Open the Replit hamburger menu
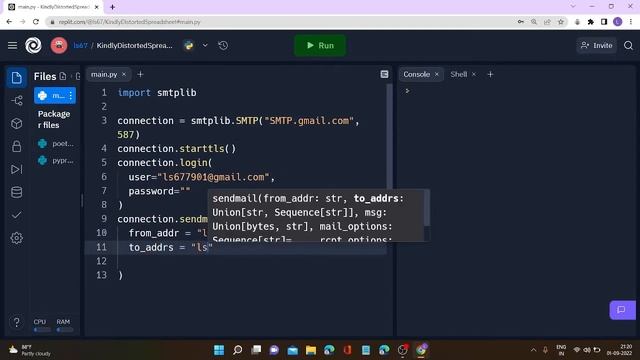This screenshot has height=360, width=640. [12, 45]
